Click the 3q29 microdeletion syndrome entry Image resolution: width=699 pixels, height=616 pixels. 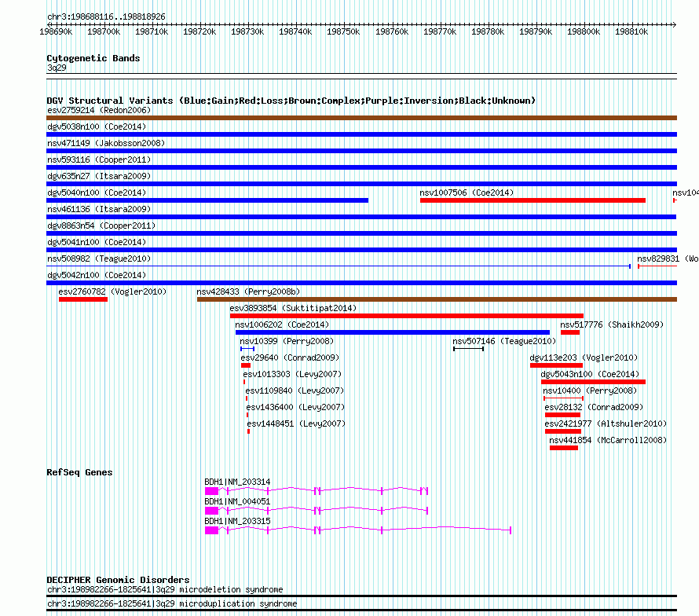pos(165,589)
